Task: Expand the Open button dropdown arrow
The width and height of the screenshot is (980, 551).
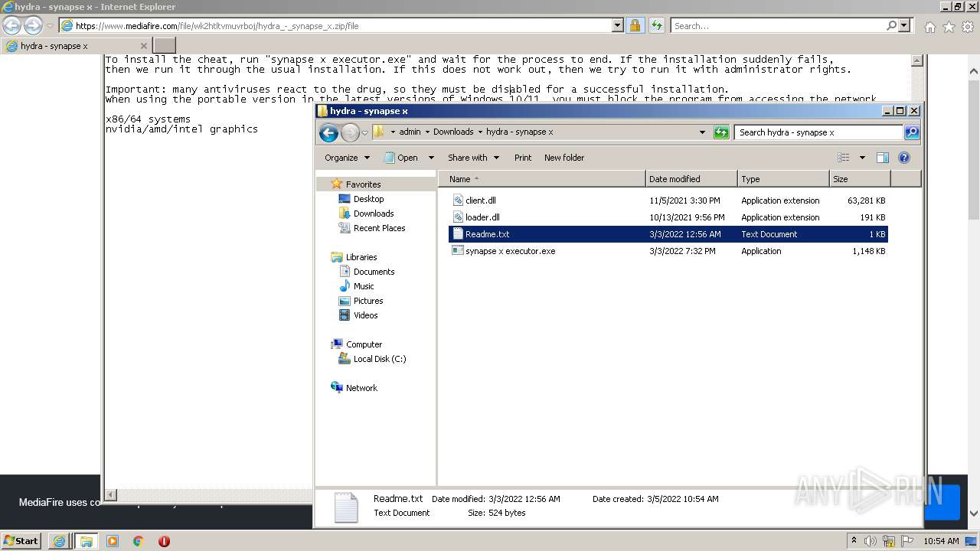Action: point(430,158)
